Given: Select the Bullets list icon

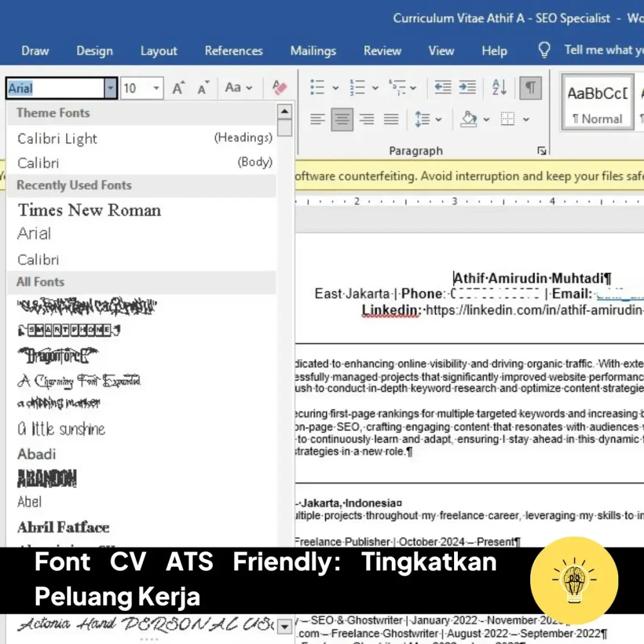Looking at the screenshot, I should [x=317, y=87].
